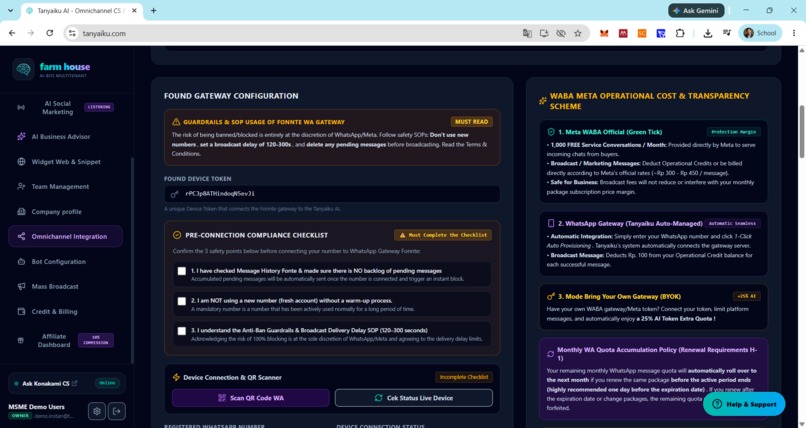Screen dimensions: 806x428
Task: Click the browser address bar
Action: click(298, 33)
